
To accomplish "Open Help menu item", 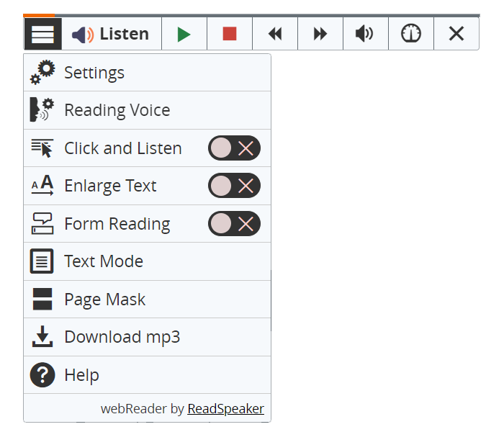I will click(x=147, y=375).
